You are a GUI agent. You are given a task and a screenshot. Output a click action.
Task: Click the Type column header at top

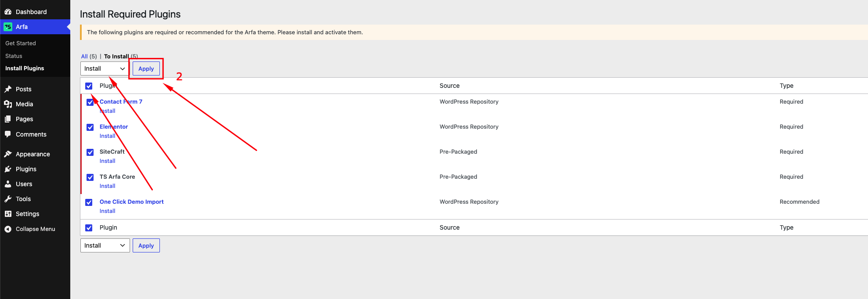tap(787, 86)
